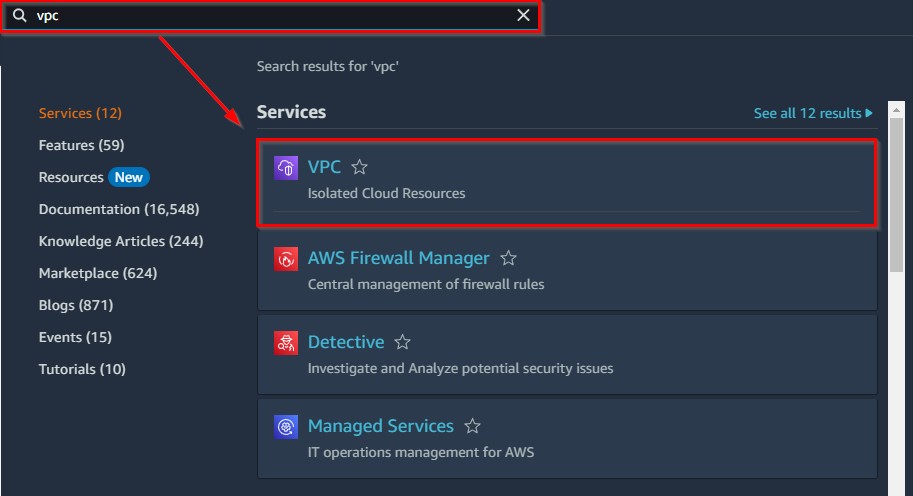Click the VPC service icon
Viewport: 913px width, 496px height.
coord(286,168)
